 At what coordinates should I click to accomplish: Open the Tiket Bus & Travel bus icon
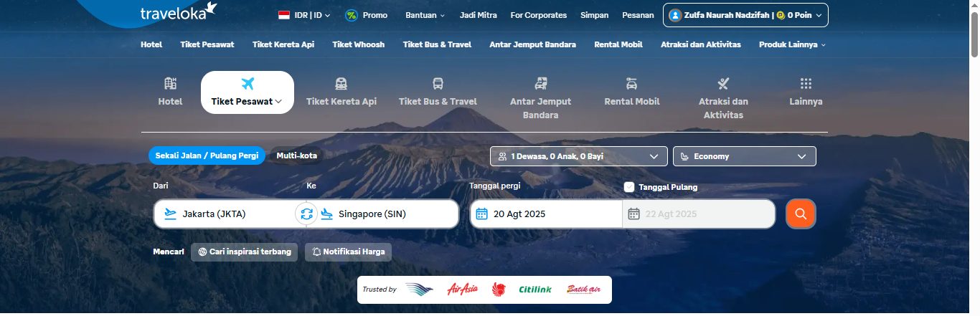click(438, 83)
